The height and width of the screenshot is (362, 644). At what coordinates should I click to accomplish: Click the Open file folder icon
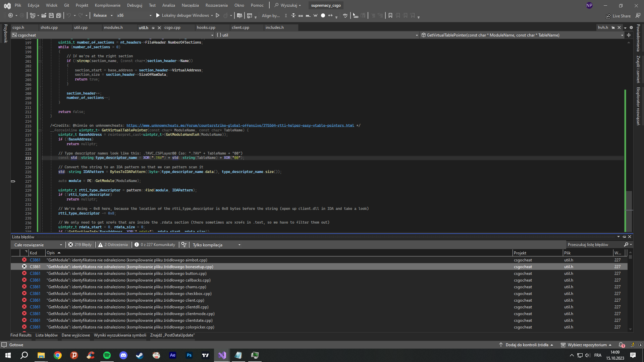(44, 15)
